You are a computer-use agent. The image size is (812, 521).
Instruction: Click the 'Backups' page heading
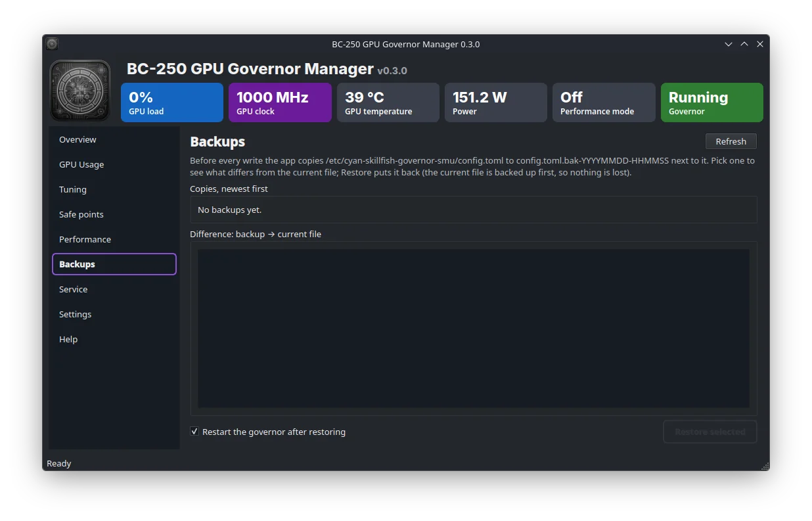click(x=217, y=141)
